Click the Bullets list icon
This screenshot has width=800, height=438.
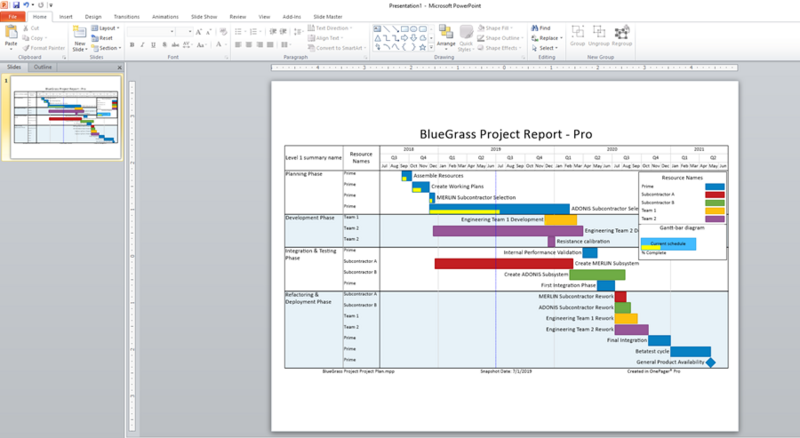tap(239, 32)
